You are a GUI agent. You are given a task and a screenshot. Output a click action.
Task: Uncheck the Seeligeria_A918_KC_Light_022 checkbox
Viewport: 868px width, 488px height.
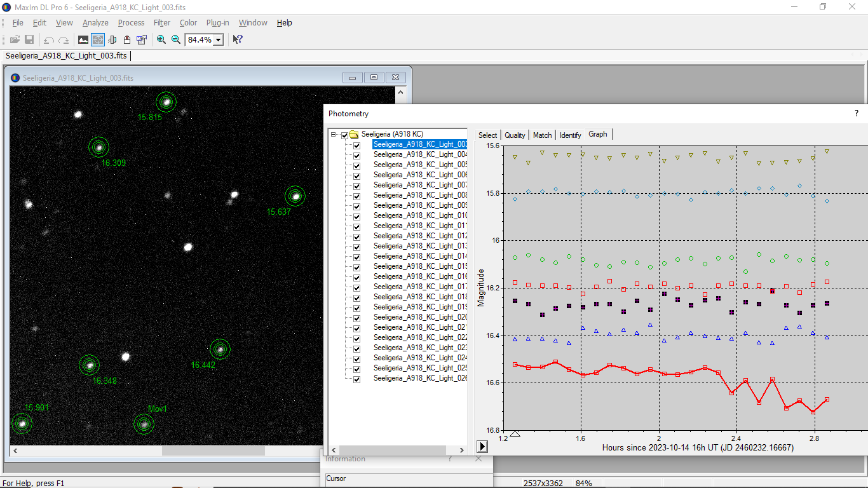[x=356, y=339]
